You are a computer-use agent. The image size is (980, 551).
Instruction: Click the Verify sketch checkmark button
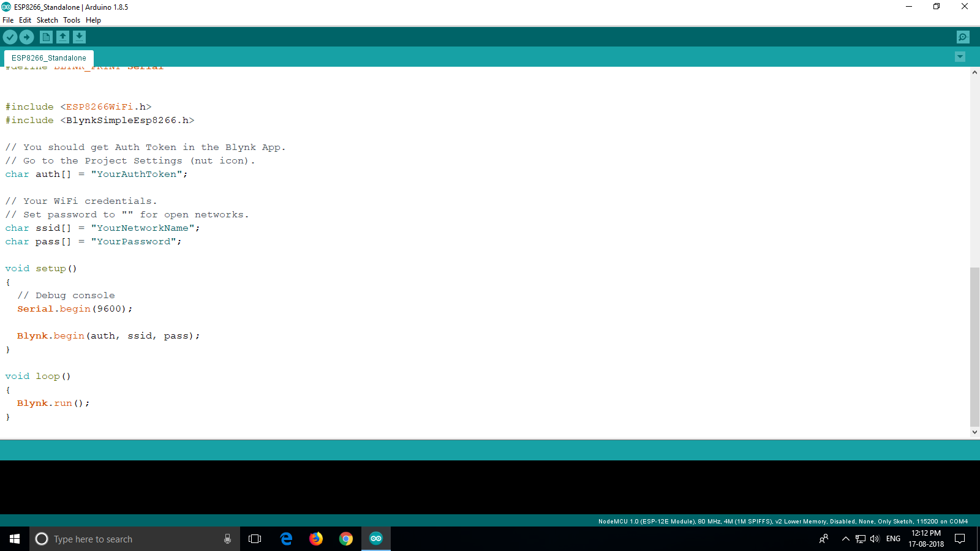(10, 37)
